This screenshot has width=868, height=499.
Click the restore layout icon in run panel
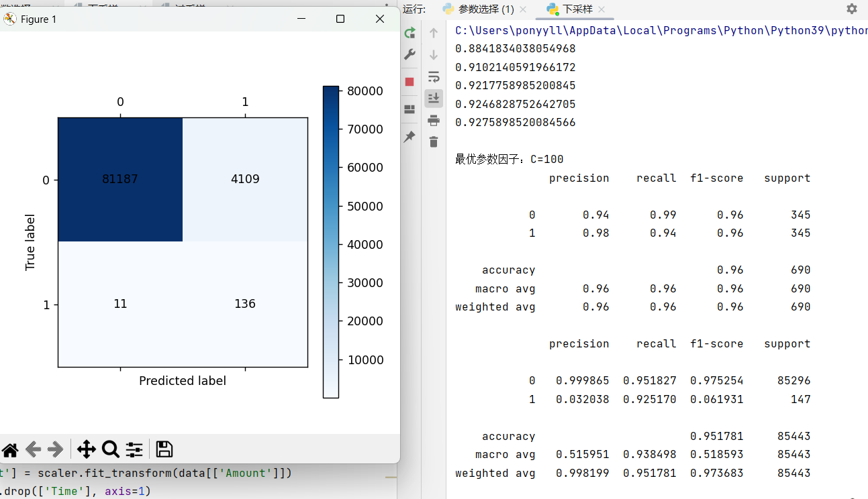[x=409, y=109]
